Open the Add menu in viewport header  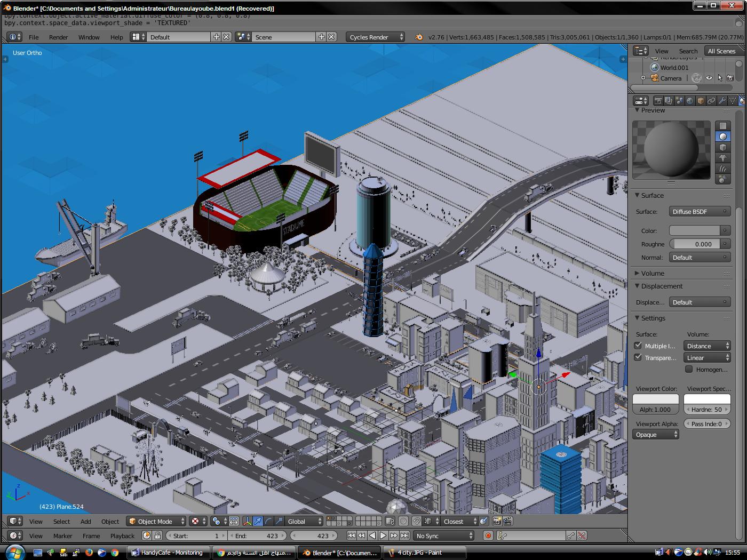point(85,521)
